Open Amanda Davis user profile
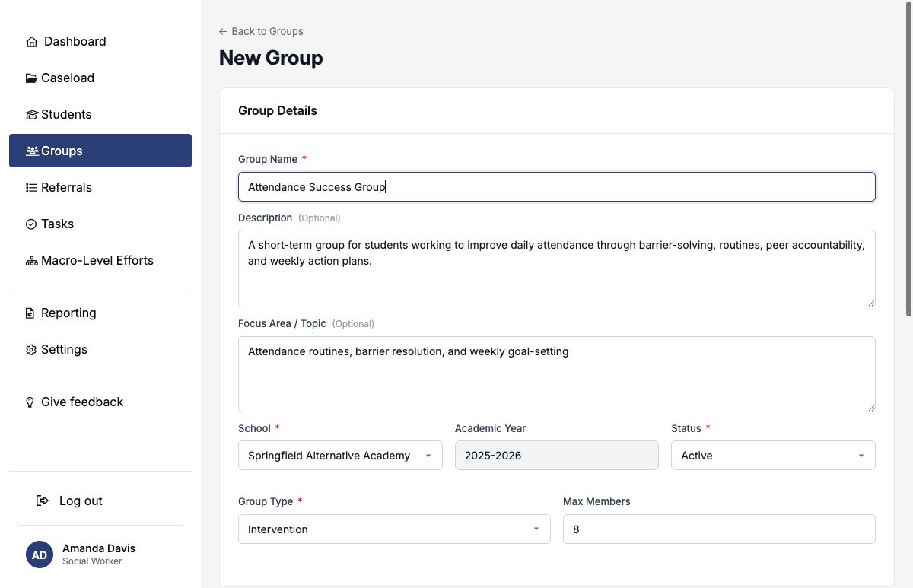The width and height of the screenshot is (913, 588). click(100, 555)
